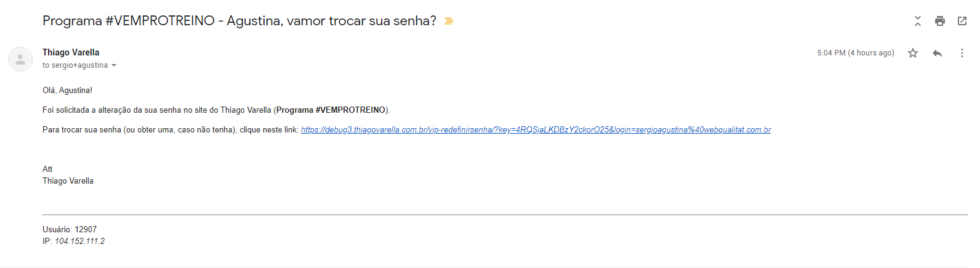Image resolution: width=980 pixels, height=268 pixels.
Task: Click the Thiago Varella signature below "Att"
Action: (x=68, y=181)
